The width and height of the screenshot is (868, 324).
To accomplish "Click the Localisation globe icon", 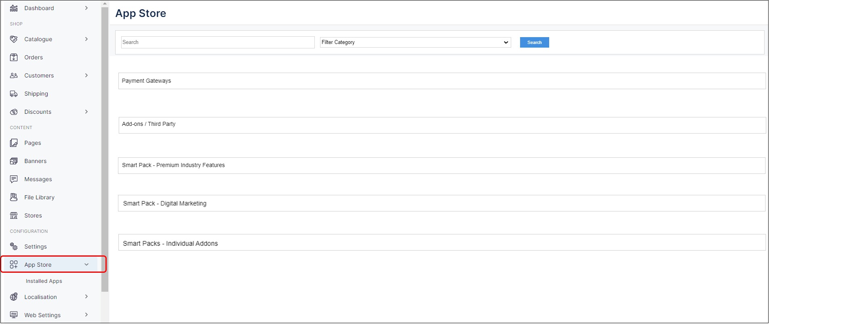I will [14, 297].
